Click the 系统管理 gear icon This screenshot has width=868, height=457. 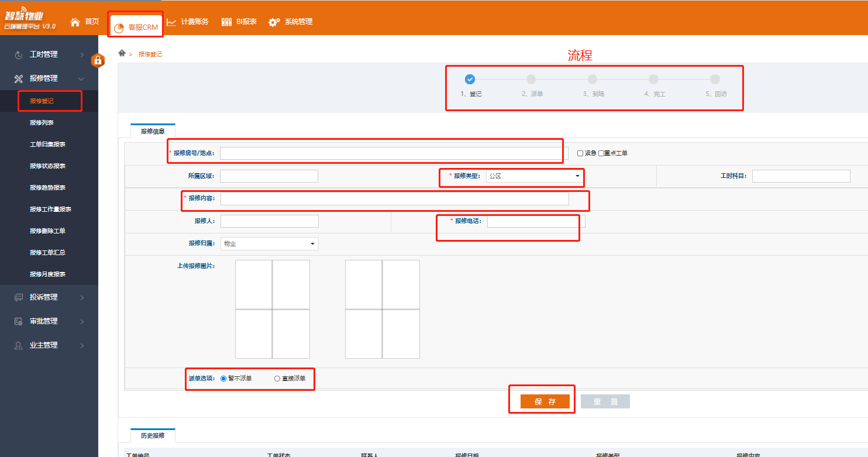(274, 22)
